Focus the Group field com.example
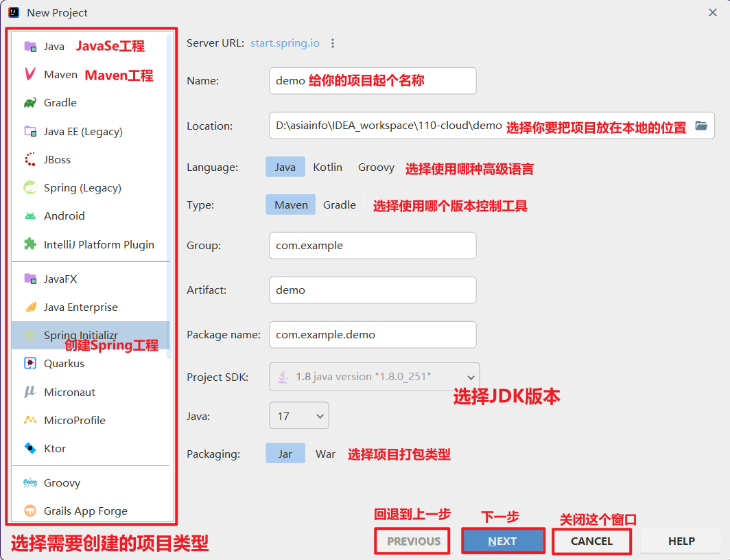This screenshot has height=560, width=730. [373, 245]
